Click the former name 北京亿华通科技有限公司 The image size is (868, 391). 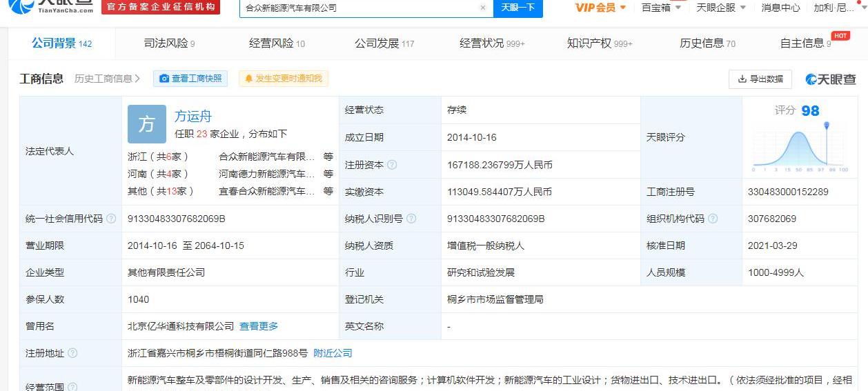click(181, 326)
